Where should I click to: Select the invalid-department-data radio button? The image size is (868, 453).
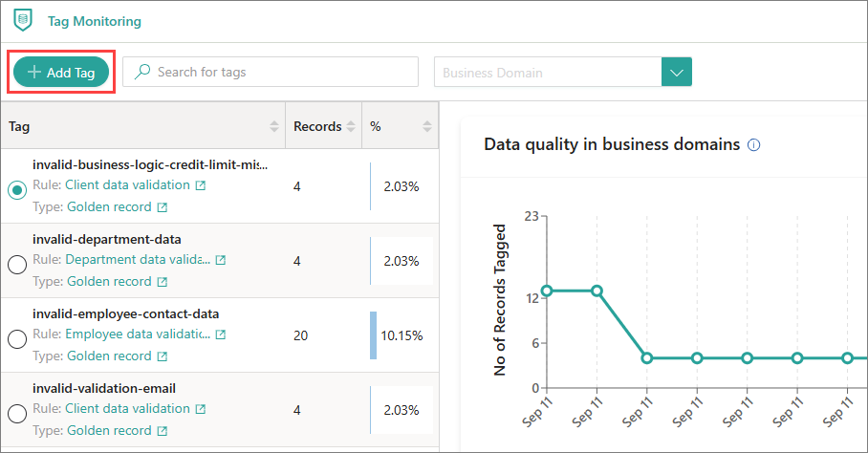click(x=16, y=265)
